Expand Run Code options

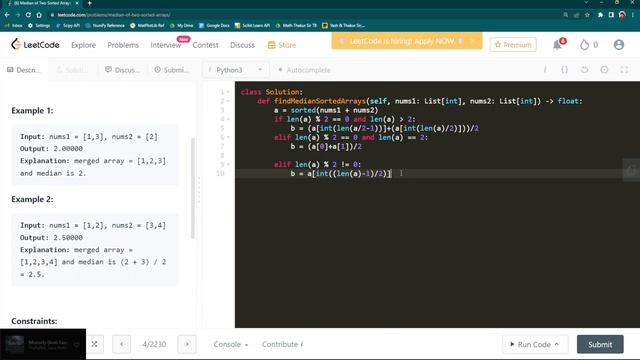pos(556,344)
